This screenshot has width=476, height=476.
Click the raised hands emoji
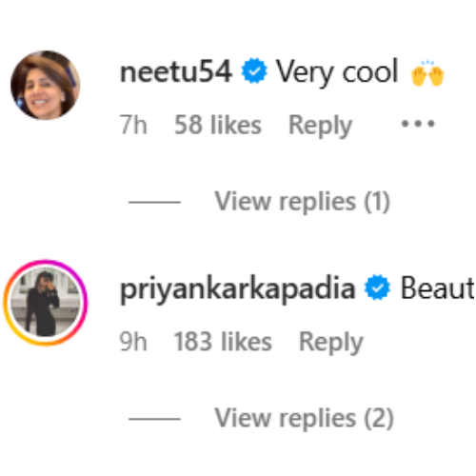(x=427, y=72)
